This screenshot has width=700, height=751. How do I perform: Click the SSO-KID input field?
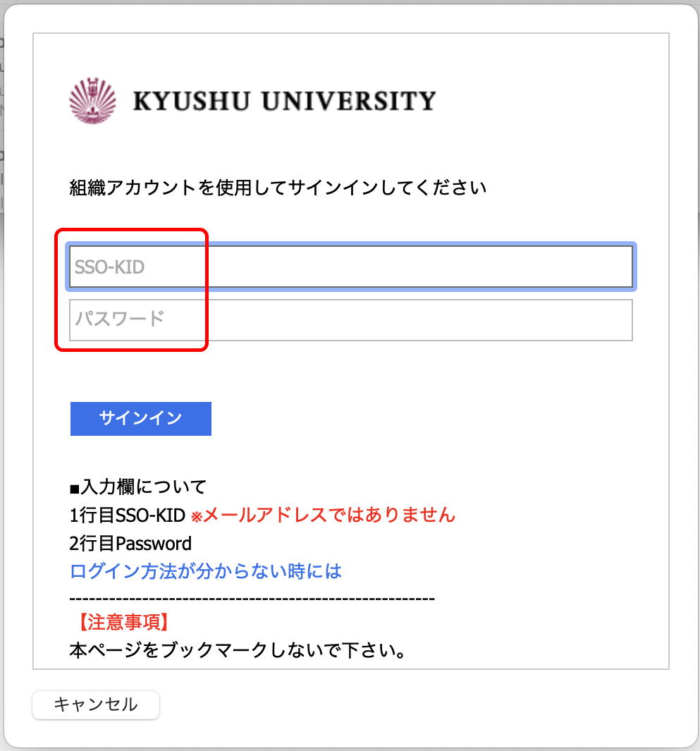(350, 266)
